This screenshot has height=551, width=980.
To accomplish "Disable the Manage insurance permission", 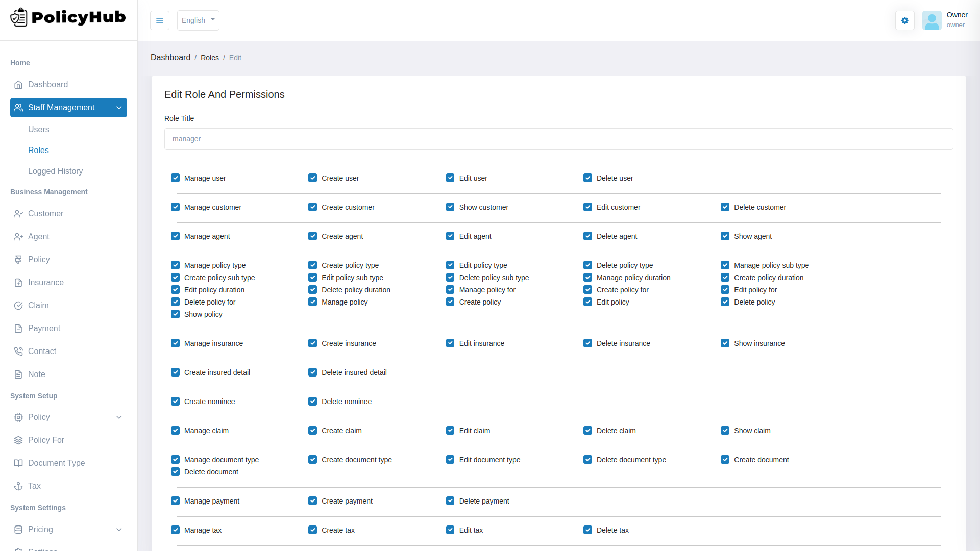I will point(175,343).
